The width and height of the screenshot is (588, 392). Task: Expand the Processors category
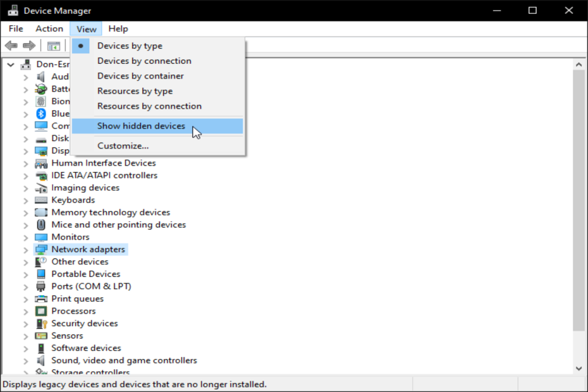(x=25, y=312)
